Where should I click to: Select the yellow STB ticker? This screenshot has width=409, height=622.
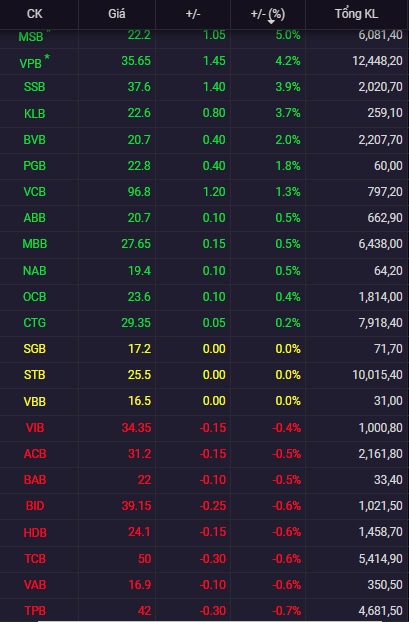pos(35,375)
